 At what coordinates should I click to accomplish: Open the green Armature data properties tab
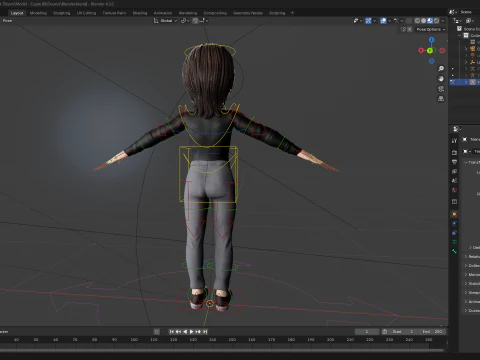click(454, 242)
